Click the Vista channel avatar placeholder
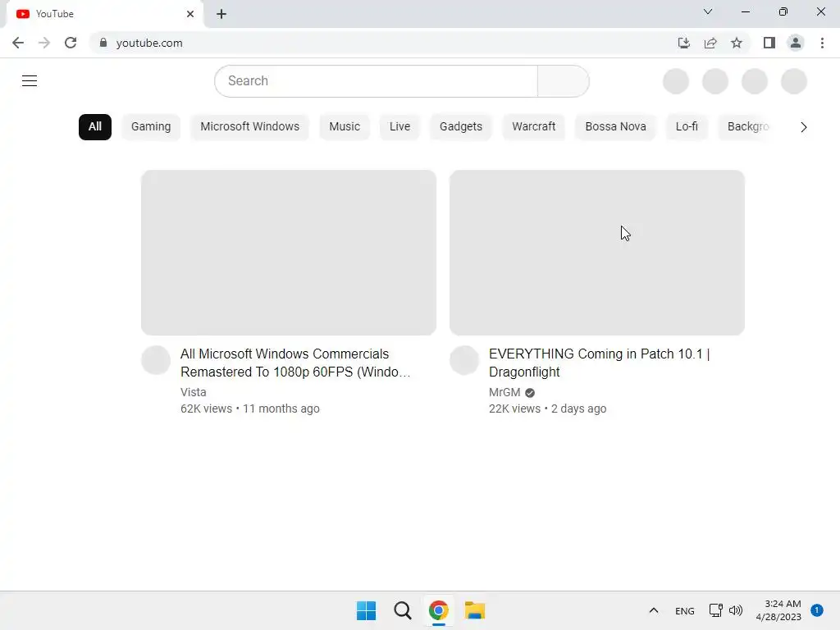The width and height of the screenshot is (840, 630). pos(156,360)
